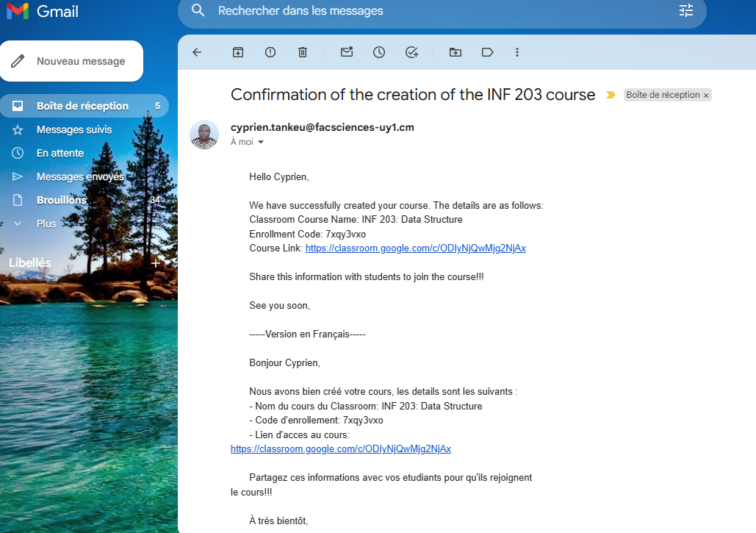Open the Messages suivis folder
Screen dimensions: 756x533
coord(74,129)
